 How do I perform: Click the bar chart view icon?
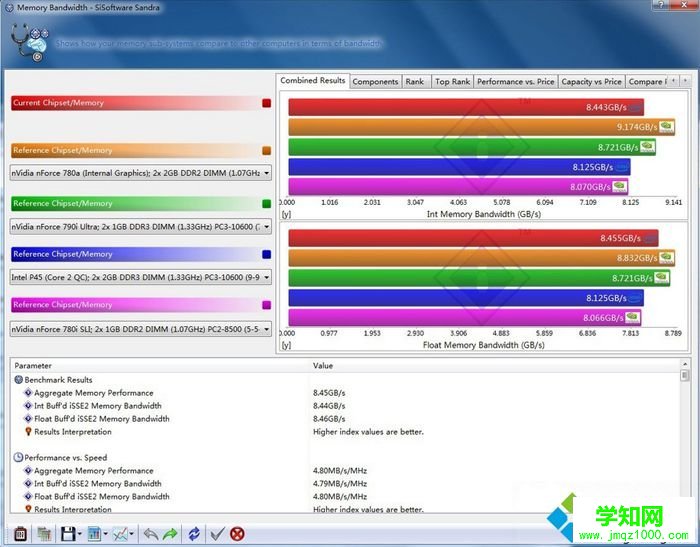pos(94,534)
